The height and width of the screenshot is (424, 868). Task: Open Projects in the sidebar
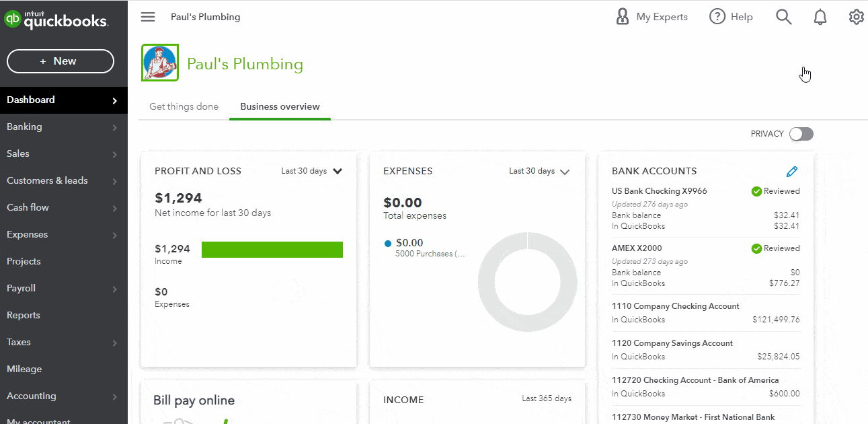pos(64,261)
